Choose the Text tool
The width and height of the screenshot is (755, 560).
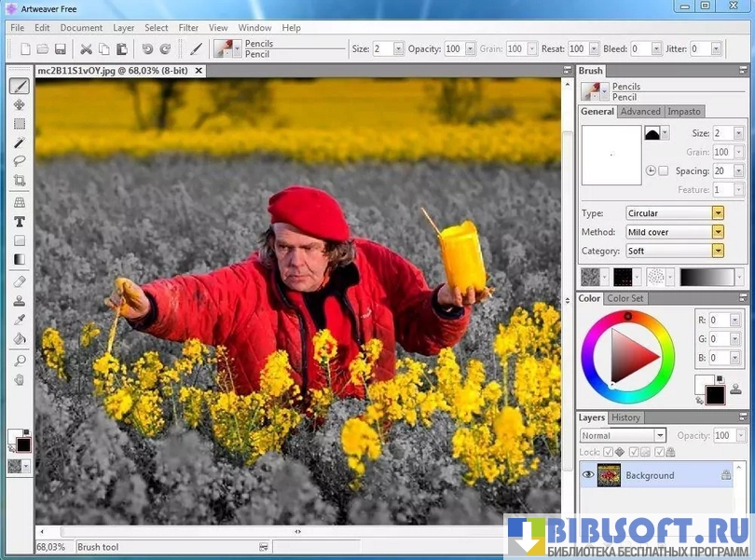(19, 222)
